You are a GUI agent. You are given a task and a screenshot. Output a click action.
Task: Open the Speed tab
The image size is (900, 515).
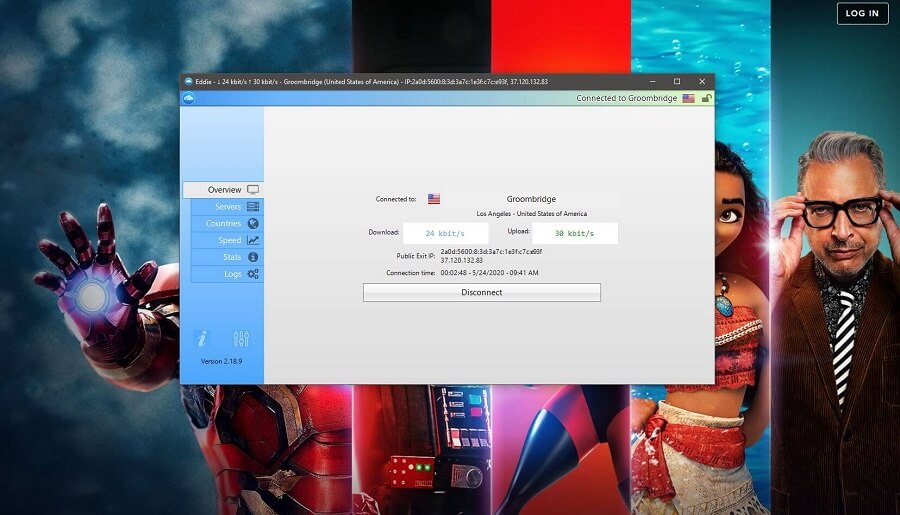[x=227, y=240]
